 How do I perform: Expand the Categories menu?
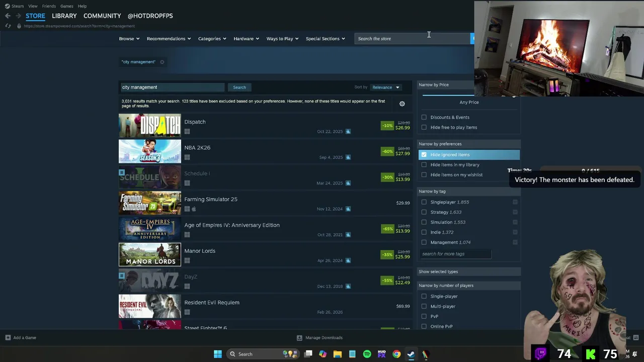pos(212,39)
